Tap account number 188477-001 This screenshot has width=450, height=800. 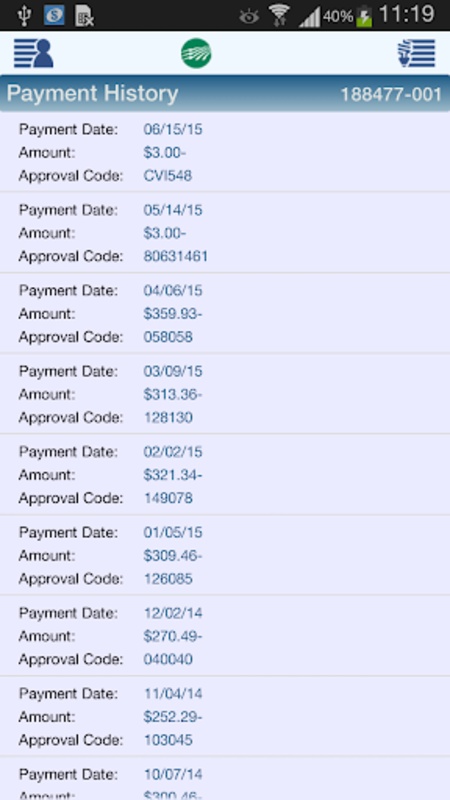tap(391, 94)
